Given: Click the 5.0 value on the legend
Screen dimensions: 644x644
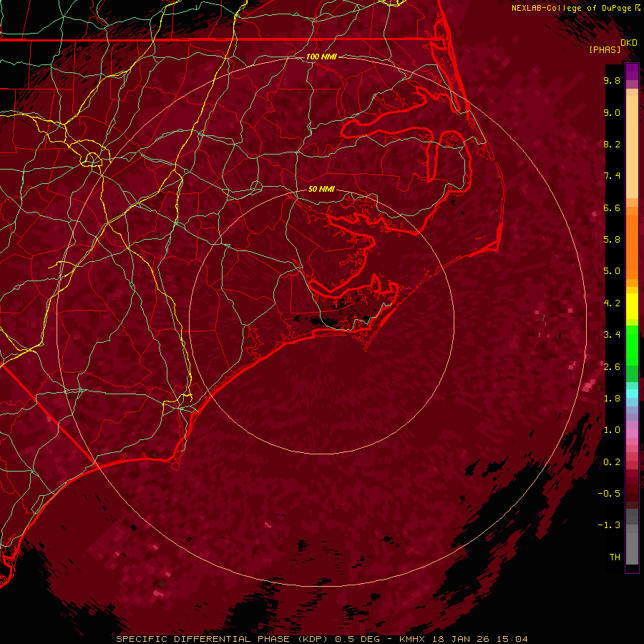Looking at the screenshot, I should pos(612,271).
